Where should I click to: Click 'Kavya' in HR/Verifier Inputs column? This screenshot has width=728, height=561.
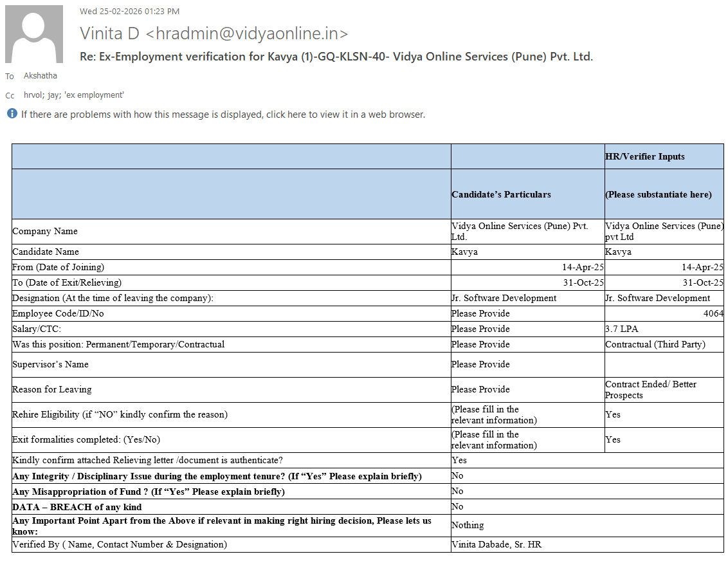pos(618,252)
